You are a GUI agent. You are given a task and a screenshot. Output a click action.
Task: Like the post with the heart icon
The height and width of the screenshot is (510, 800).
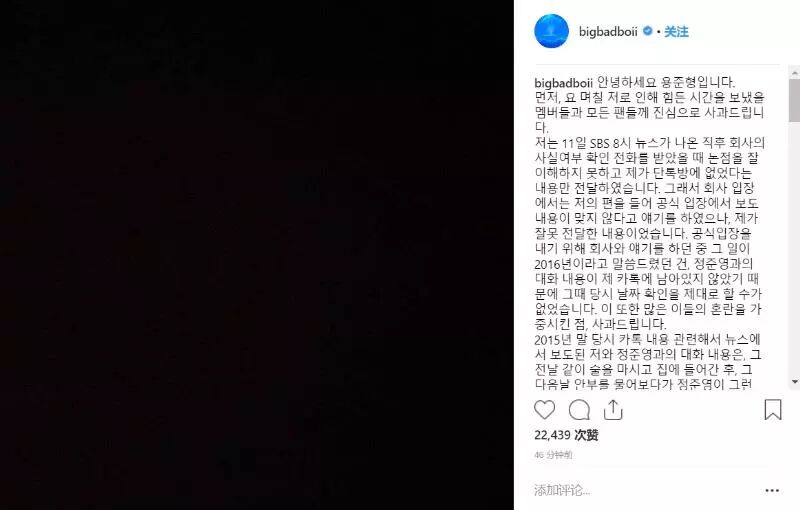[544, 410]
